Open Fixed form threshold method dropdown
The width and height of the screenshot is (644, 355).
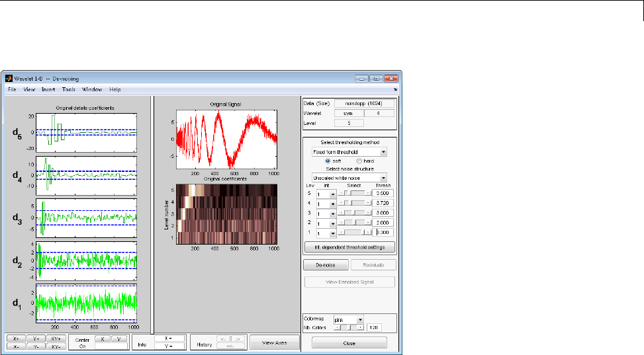(349, 151)
